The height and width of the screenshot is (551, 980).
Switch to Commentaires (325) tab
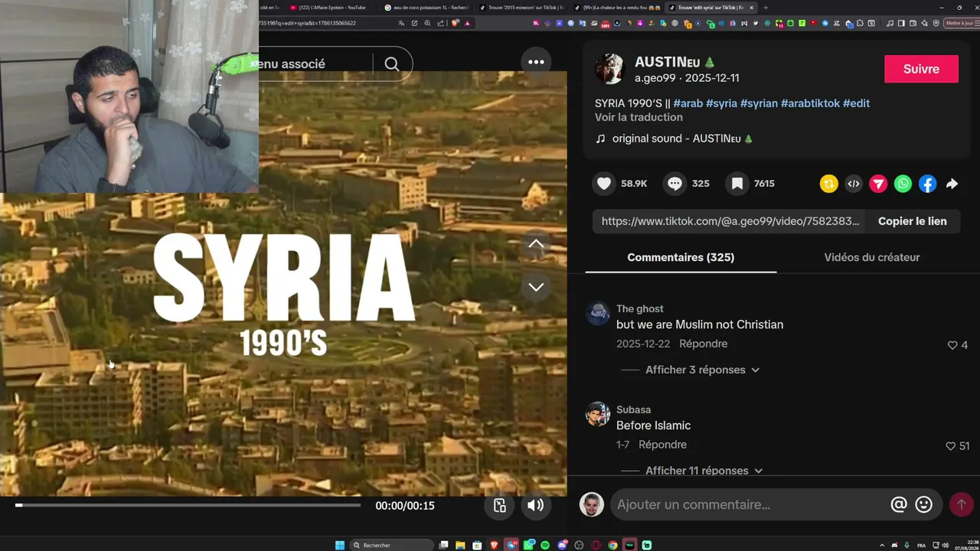681,257
